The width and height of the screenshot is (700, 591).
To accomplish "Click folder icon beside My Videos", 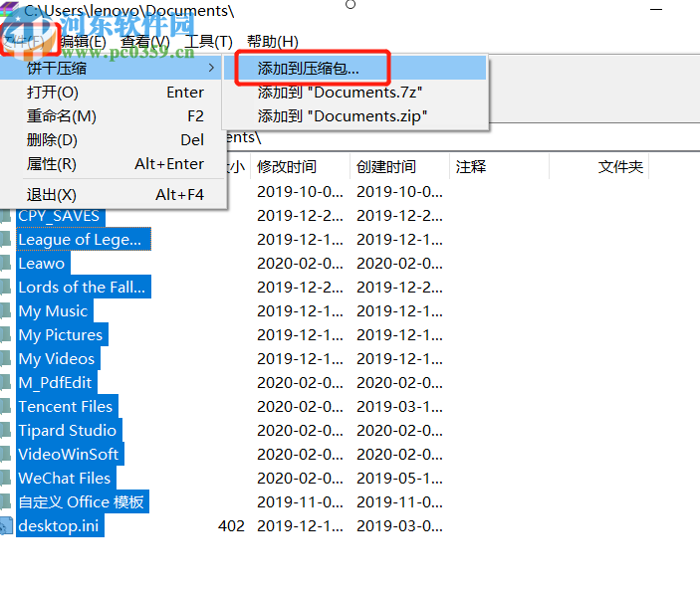I will (6, 358).
